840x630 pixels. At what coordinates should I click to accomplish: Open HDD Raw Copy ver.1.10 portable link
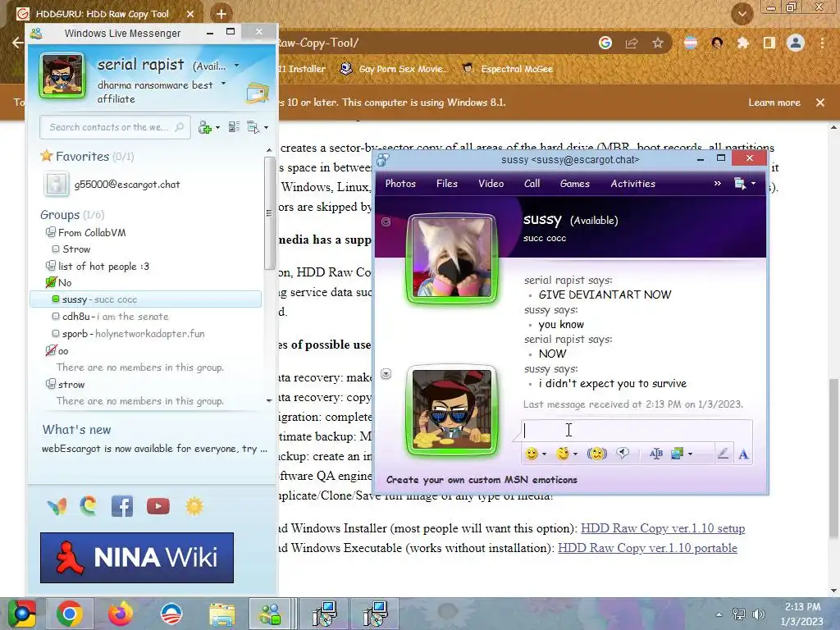647,548
